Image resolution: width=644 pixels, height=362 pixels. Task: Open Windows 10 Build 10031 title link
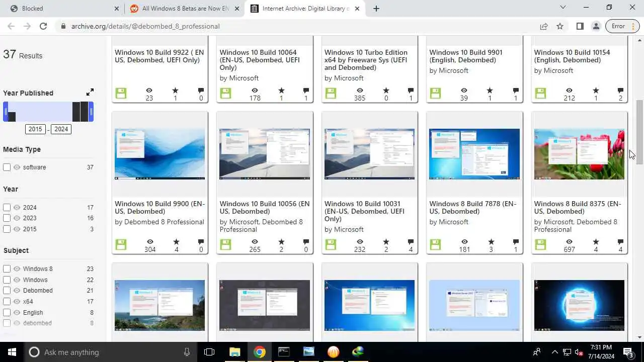point(365,211)
